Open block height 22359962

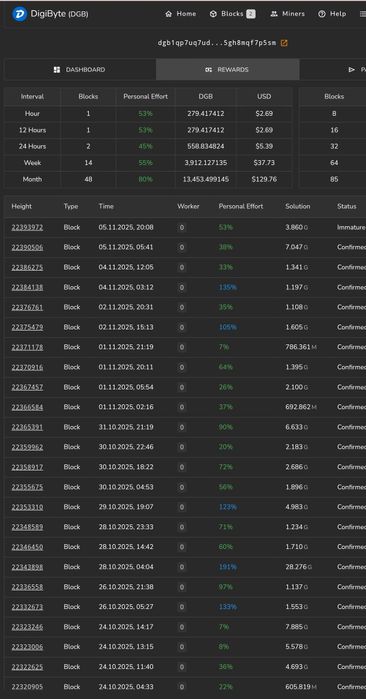pyautogui.click(x=27, y=447)
